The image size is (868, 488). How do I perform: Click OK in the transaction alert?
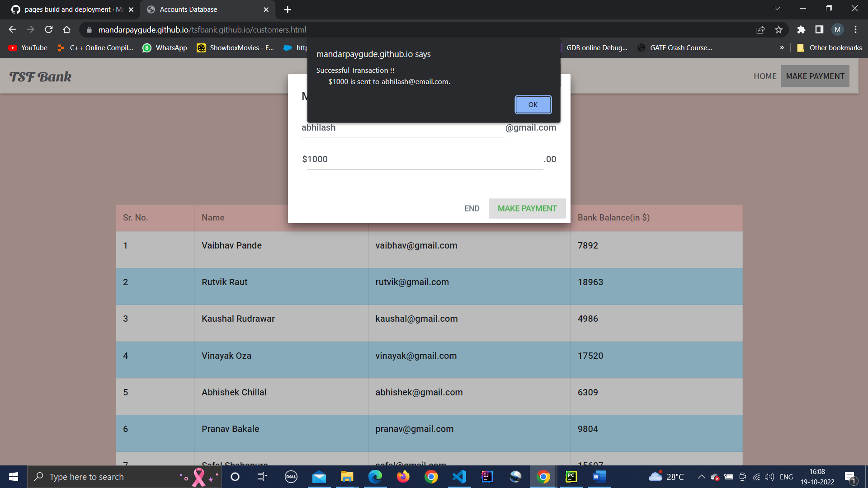pos(533,104)
